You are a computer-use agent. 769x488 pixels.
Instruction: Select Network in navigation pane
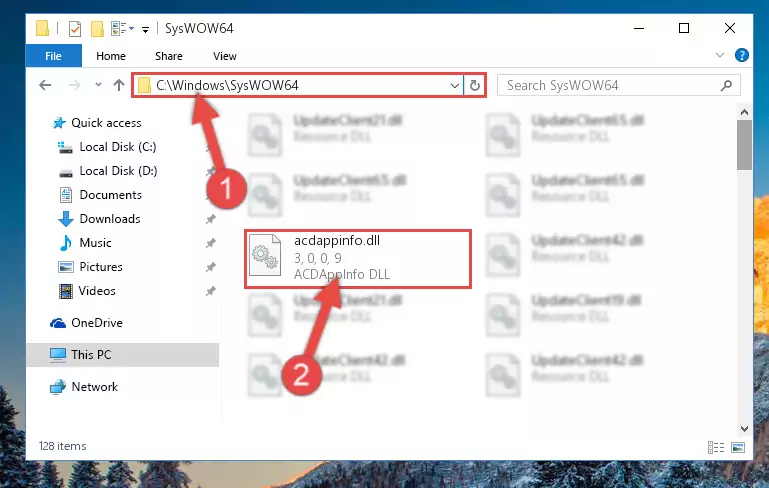coord(95,386)
